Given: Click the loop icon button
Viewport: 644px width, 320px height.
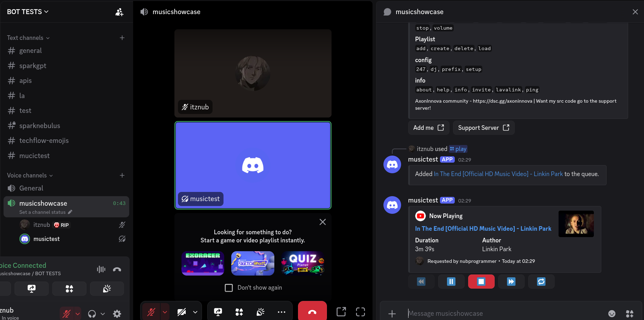Looking at the screenshot, I should 541,282.
